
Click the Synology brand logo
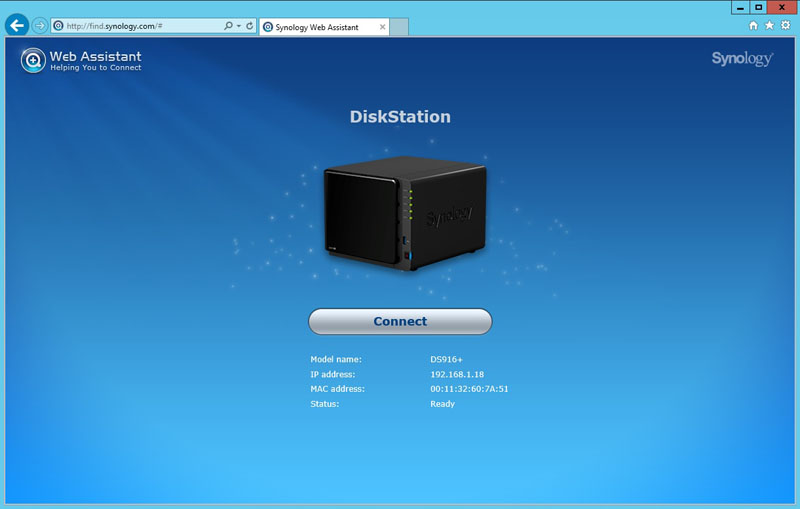[x=742, y=59]
